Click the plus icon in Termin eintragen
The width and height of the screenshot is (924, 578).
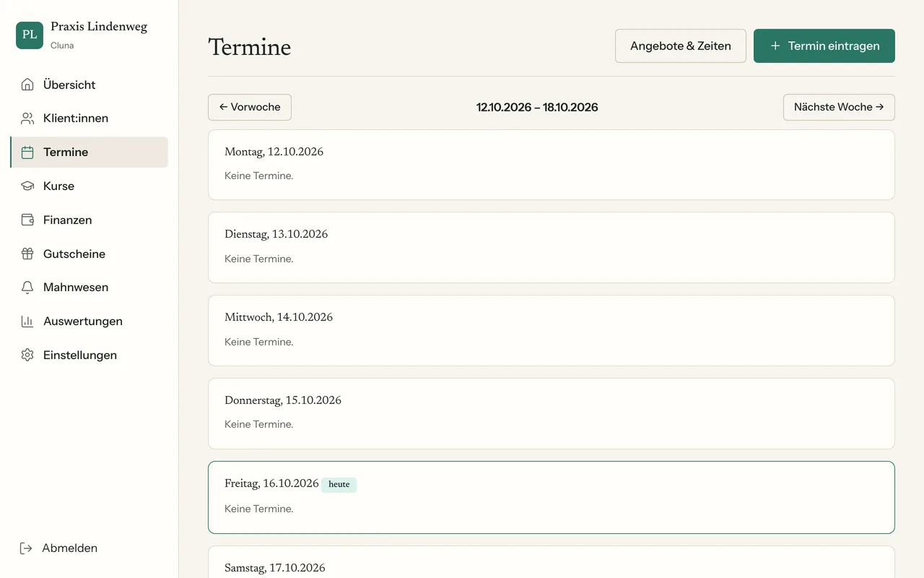(775, 46)
